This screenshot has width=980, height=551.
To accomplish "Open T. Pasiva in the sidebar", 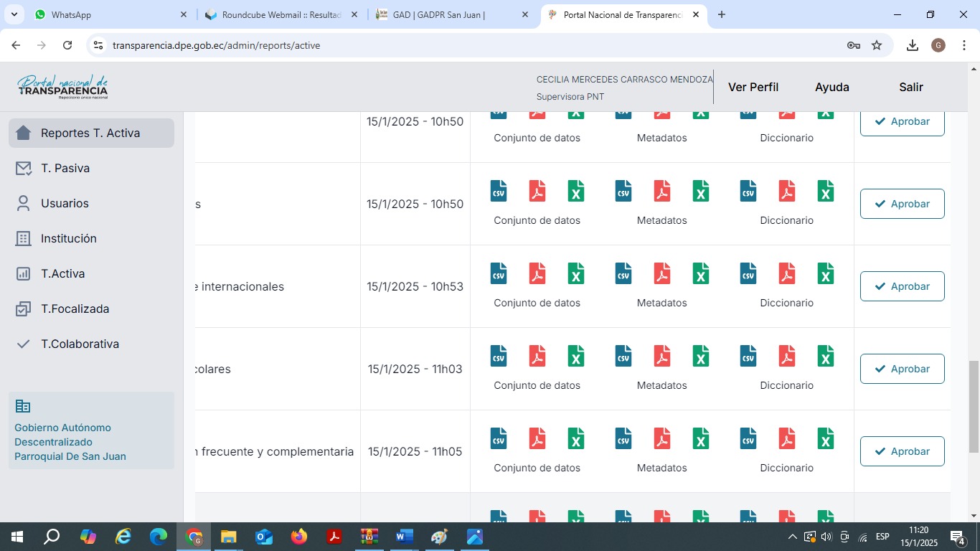I will tap(65, 168).
